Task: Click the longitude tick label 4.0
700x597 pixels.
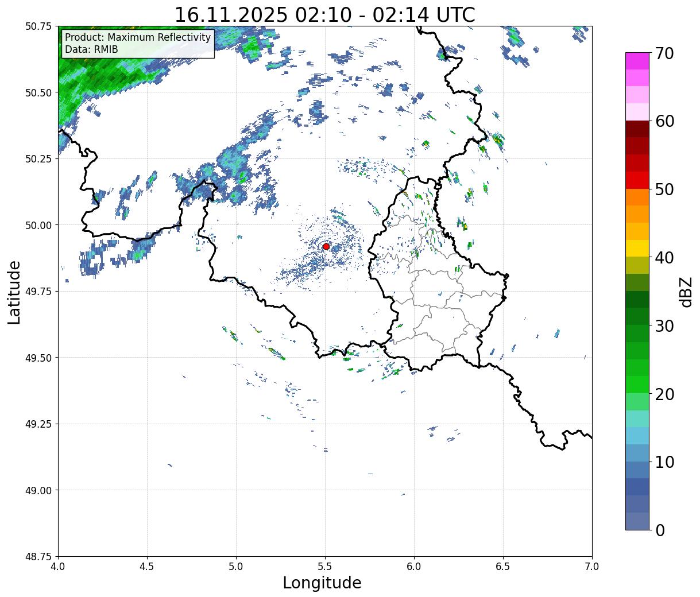Action: pos(58,567)
